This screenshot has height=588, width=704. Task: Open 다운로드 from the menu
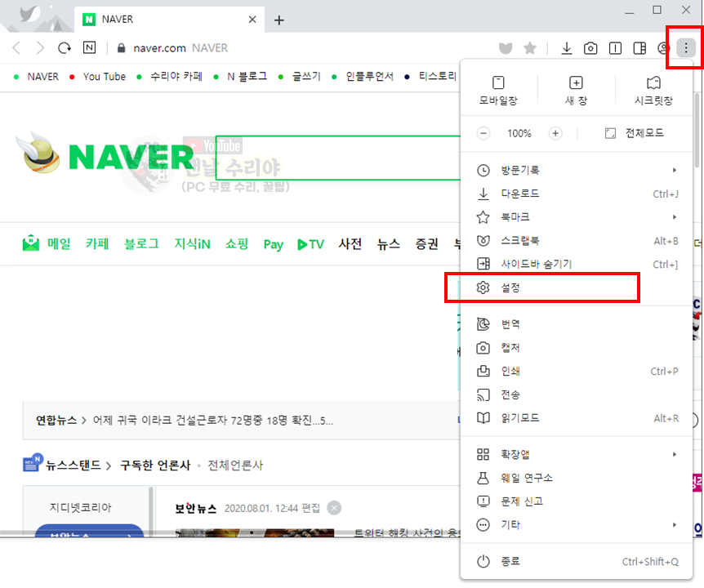point(577,194)
